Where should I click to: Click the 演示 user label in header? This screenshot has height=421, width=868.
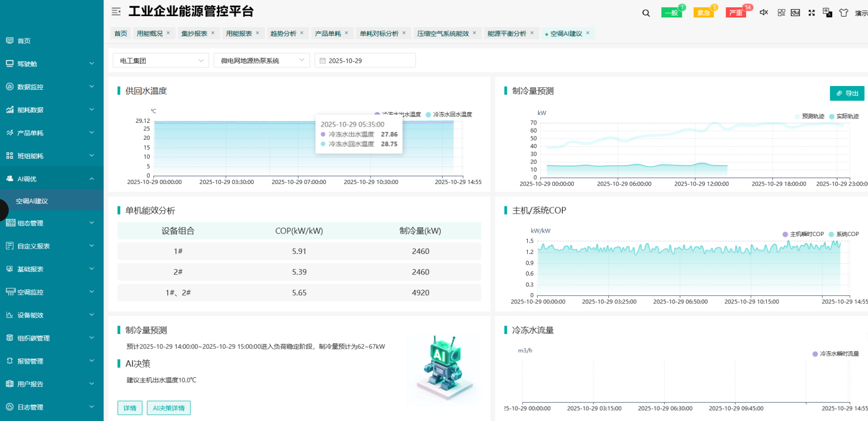(862, 13)
